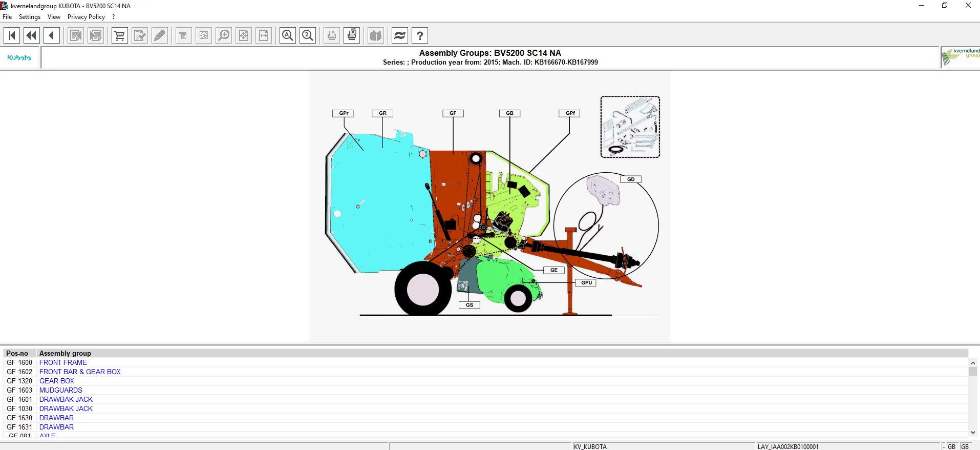Screen dimensions: 980x450
Task: Open the book catalogue icon
Action: point(376,35)
